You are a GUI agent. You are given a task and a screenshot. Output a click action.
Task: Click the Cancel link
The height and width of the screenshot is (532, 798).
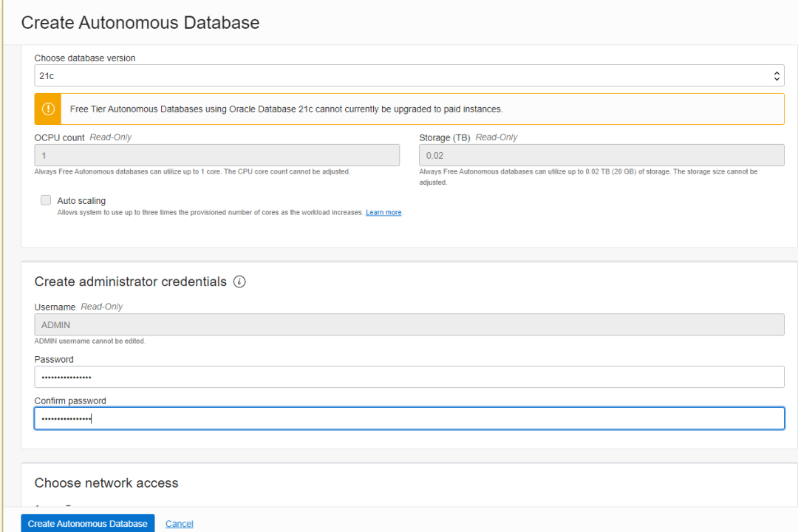(180, 524)
